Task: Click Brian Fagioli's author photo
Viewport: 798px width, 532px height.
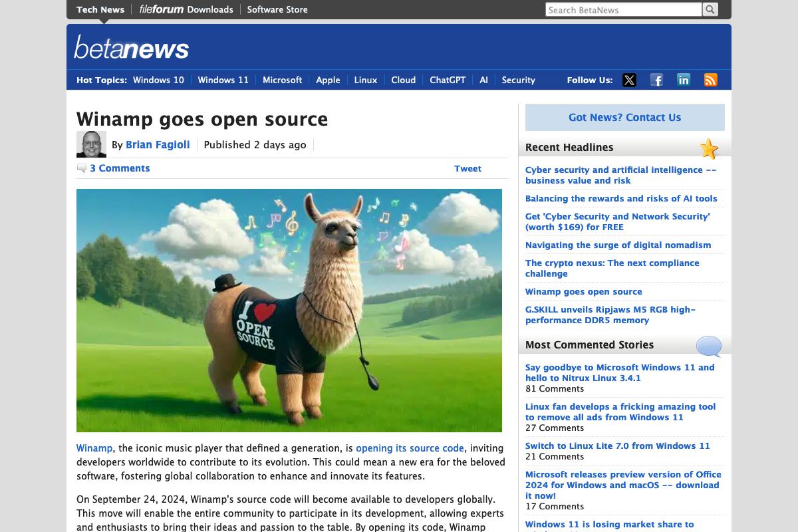Action: pyautogui.click(x=91, y=144)
